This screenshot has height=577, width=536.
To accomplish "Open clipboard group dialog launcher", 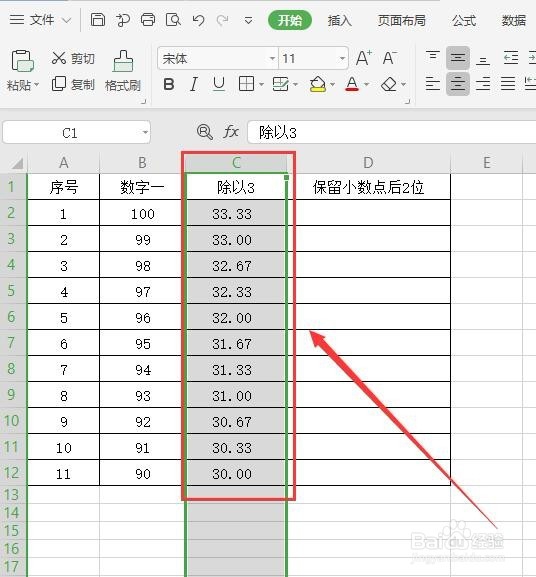I will point(144,102).
